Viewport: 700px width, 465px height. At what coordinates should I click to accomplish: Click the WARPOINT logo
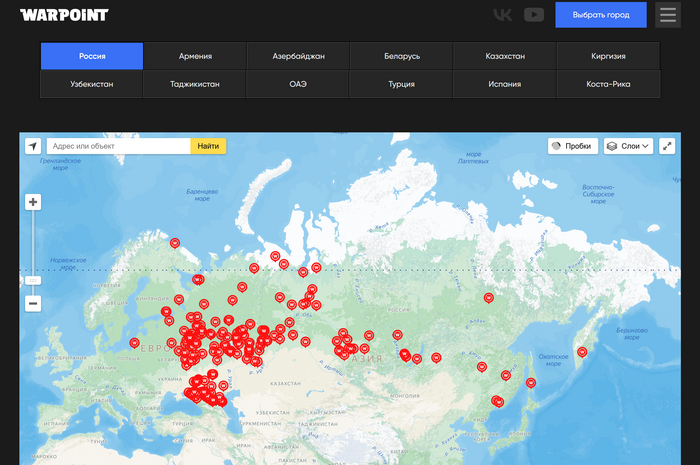64,15
